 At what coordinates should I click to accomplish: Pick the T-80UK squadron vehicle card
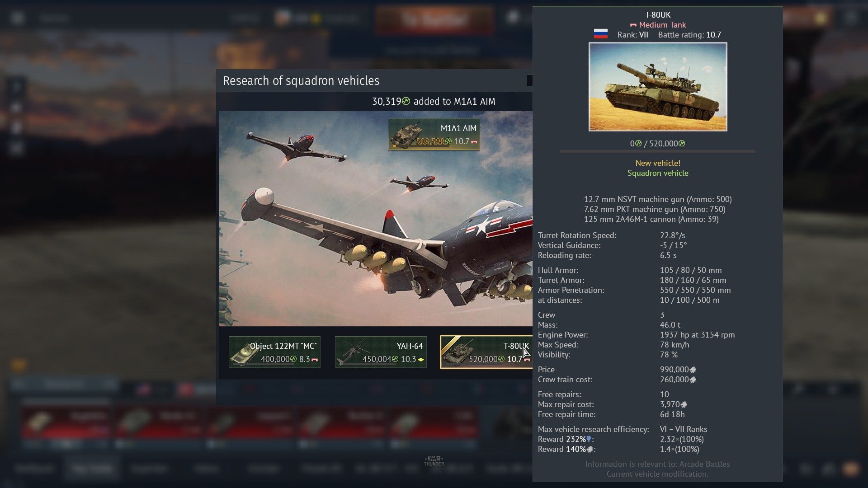[x=486, y=352]
